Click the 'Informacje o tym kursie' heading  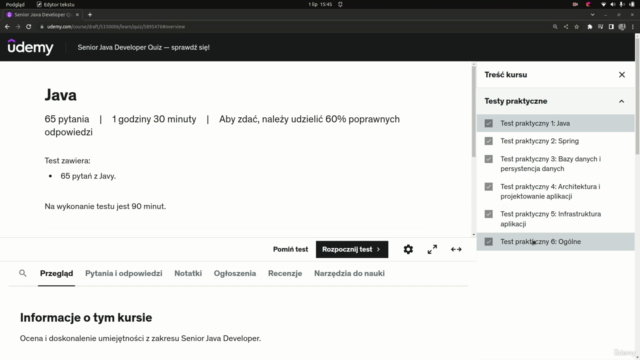click(x=86, y=318)
